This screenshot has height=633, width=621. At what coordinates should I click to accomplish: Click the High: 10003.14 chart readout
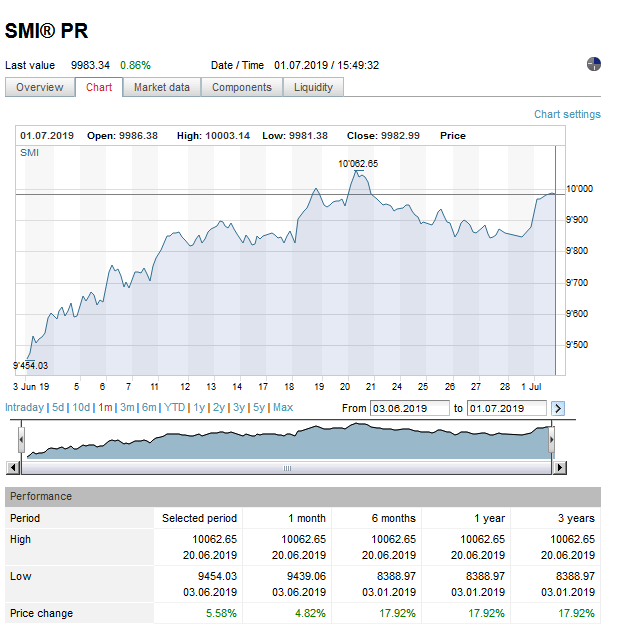click(x=213, y=136)
